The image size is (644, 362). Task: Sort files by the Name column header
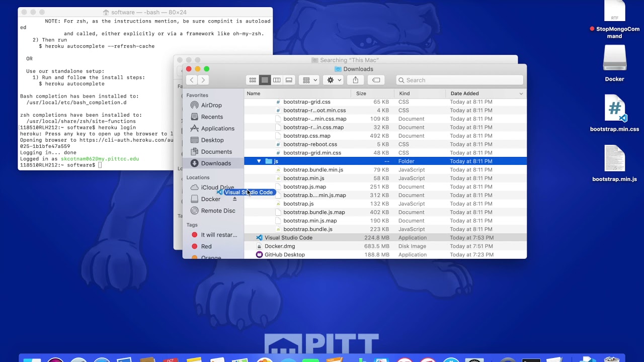(x=297, y=94)
